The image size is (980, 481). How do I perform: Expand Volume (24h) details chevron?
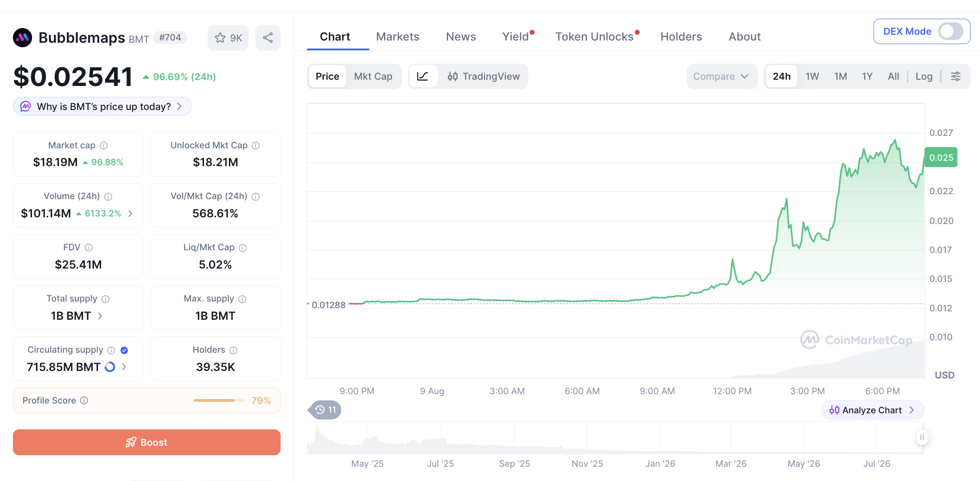pyautogui.click(x=131, y=214)
